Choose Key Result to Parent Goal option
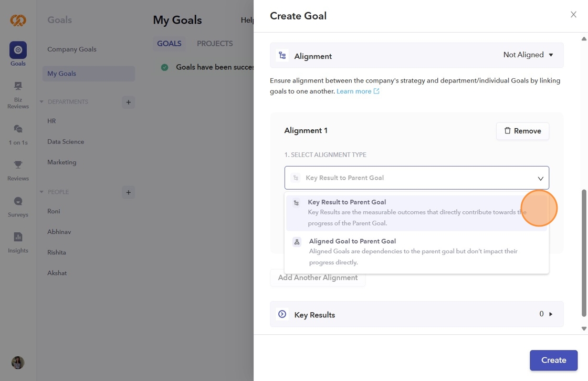This screenshot has width=588, height=381. point(346,202)
